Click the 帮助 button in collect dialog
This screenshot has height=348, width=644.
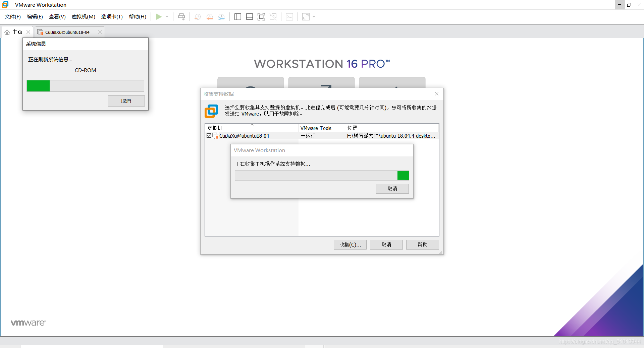pyautogui.click(x=423, y=245)
